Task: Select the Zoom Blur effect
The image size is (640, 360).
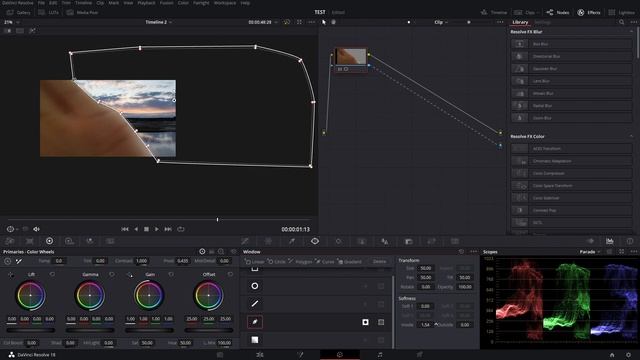Action: click(x=571, y=118)
